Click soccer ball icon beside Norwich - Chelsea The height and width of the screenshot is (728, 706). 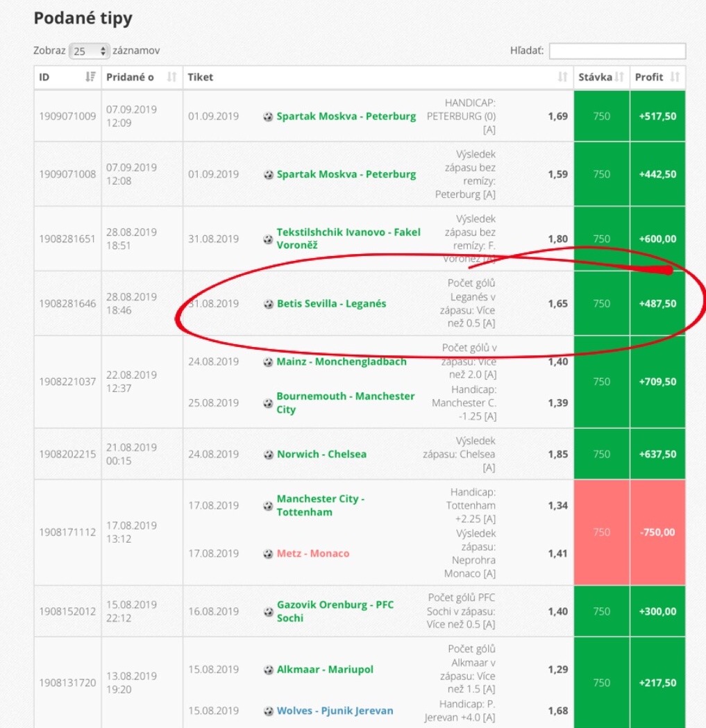point(268,455)
